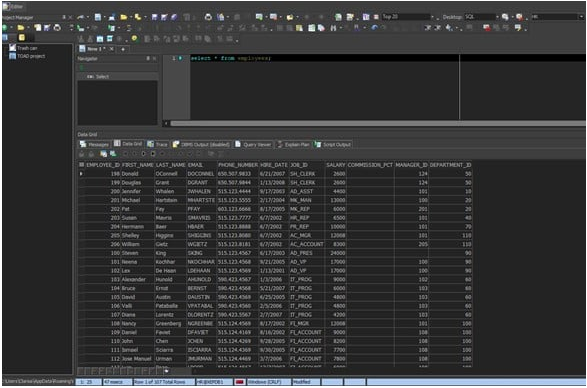The width and height of the screenshot is (587, 388).
Task: Select salary cell 24000
Action: click(336, 253)
